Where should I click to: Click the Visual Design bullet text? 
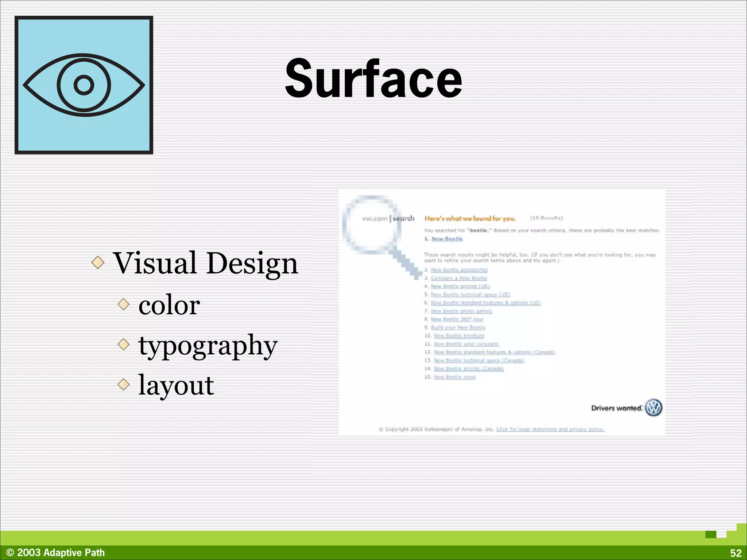coord(205,263)
